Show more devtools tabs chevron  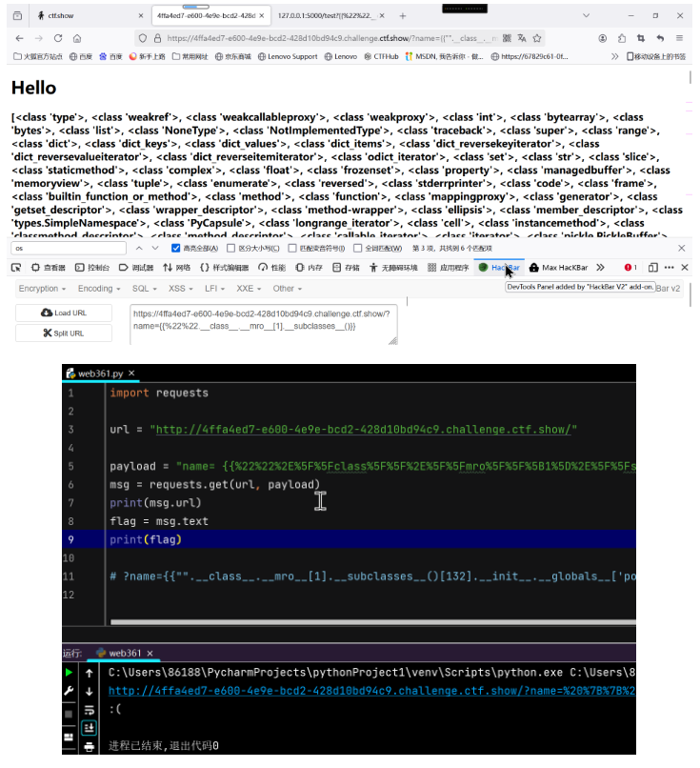[601, 268]
